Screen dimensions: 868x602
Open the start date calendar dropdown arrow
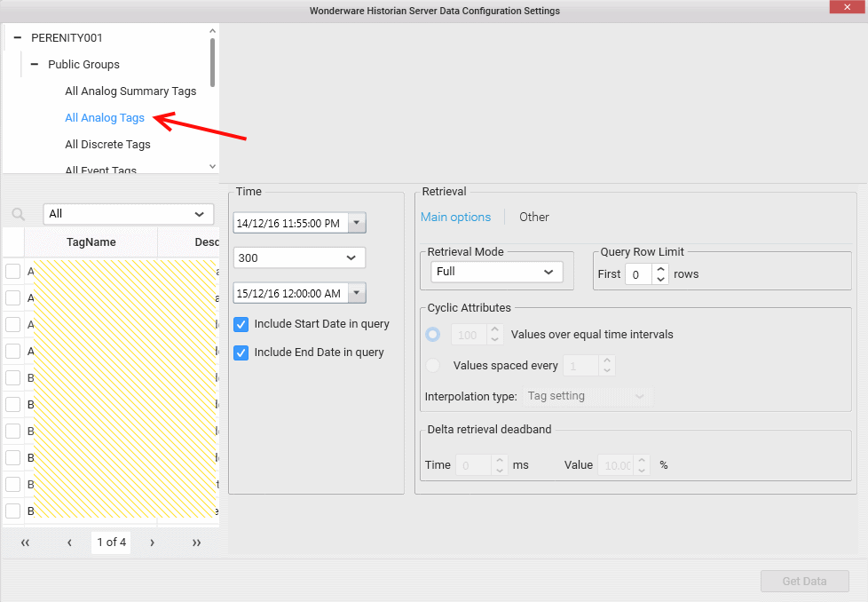(357, 223)
